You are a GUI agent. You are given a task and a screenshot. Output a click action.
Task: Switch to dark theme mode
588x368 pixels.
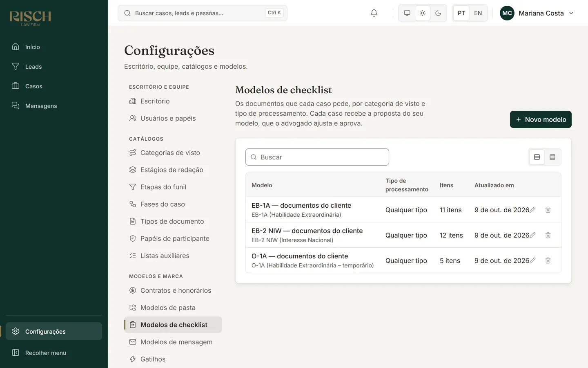pos(438,13)
